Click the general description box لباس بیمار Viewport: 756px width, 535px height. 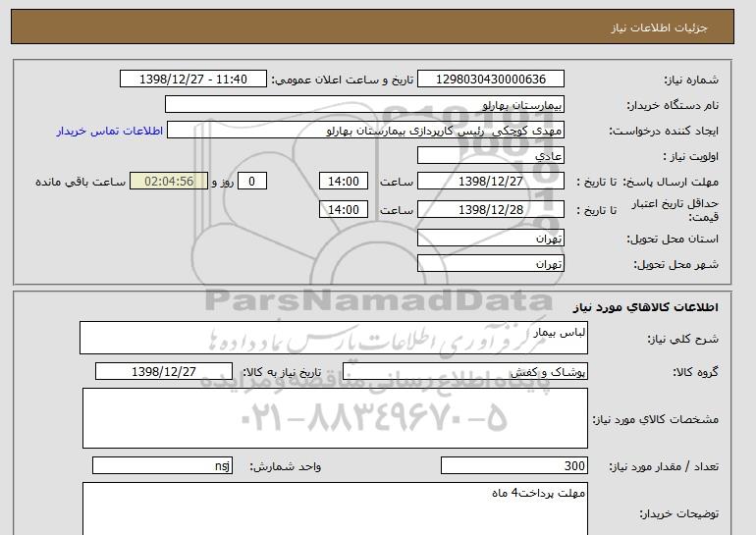pyautogui.click(x=334, y=338)
